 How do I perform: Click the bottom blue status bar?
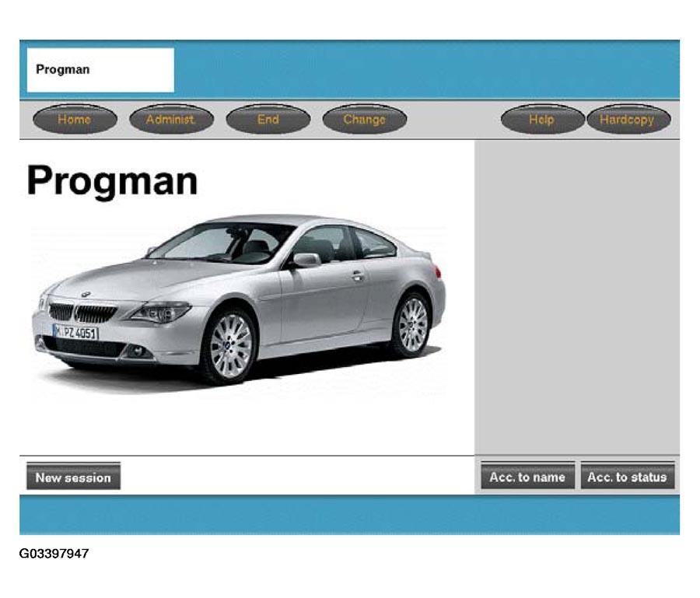pos(349,515)
